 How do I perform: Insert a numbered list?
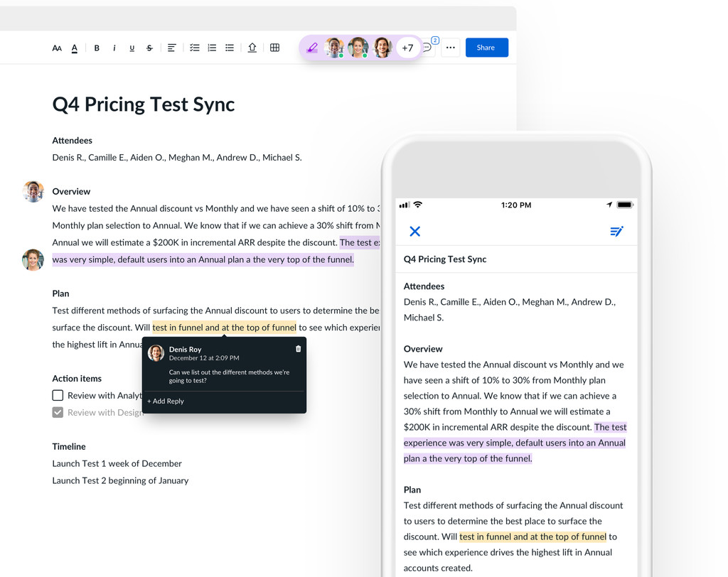pos(212,48)
